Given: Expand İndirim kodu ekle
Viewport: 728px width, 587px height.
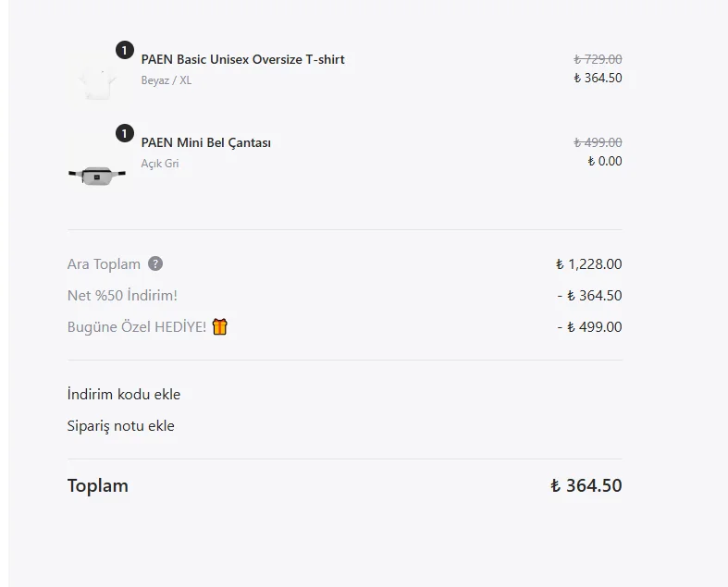Looking at the screenshot, I should tap(124, 395).
